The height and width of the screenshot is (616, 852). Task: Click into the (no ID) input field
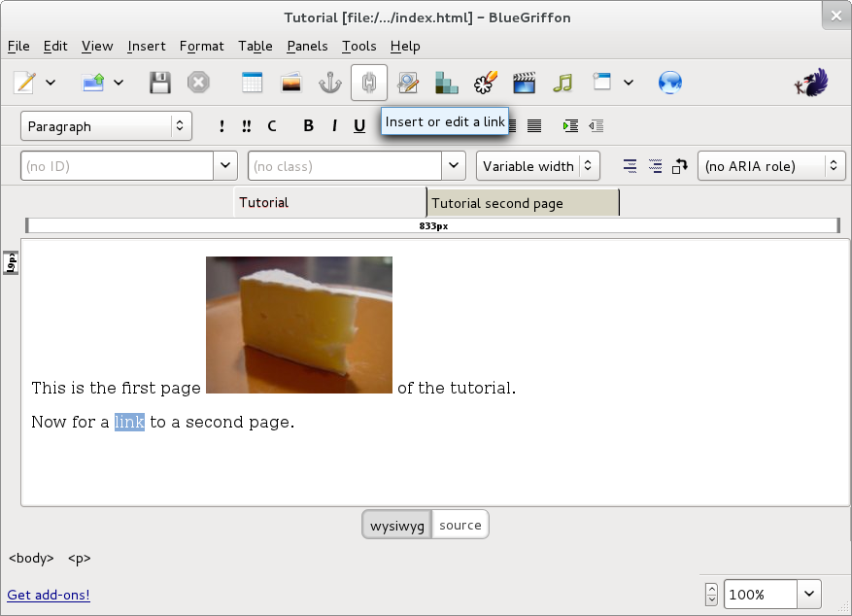pos(117,166)
